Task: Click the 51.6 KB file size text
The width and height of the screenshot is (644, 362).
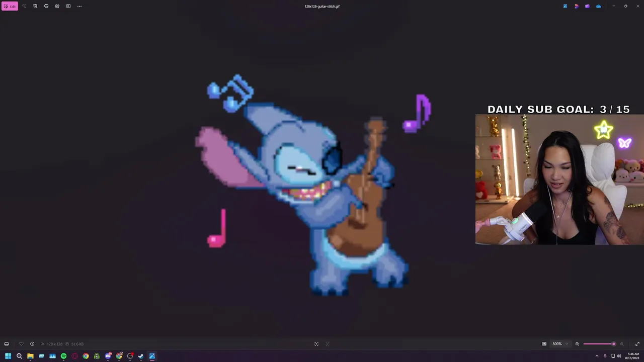Action: click(77, 344)
